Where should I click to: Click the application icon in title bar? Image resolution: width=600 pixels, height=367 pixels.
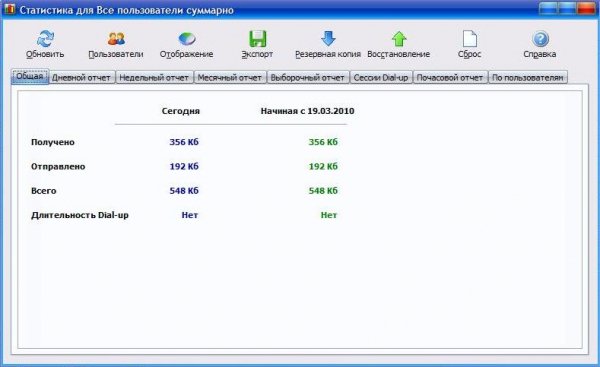[9, 9]
